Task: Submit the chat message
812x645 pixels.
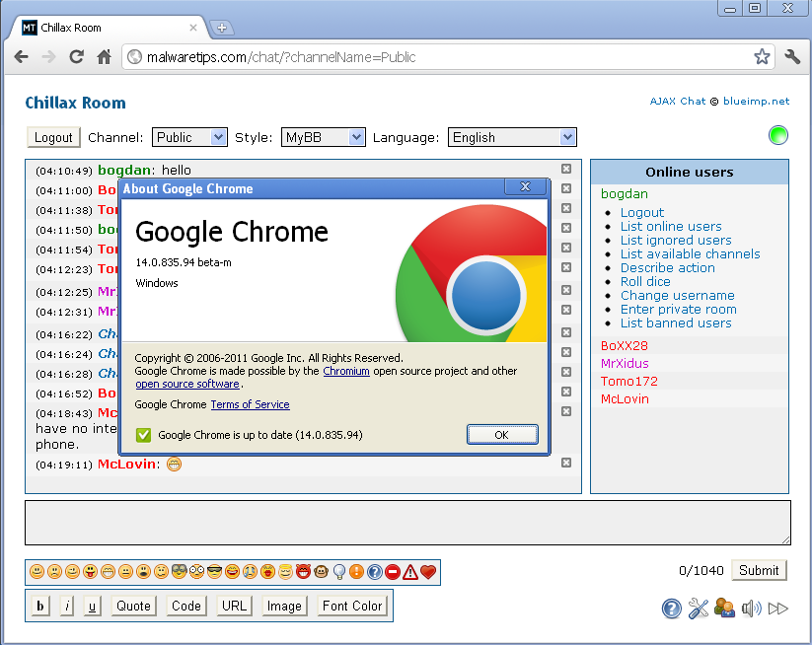Action: click(759, 570)
